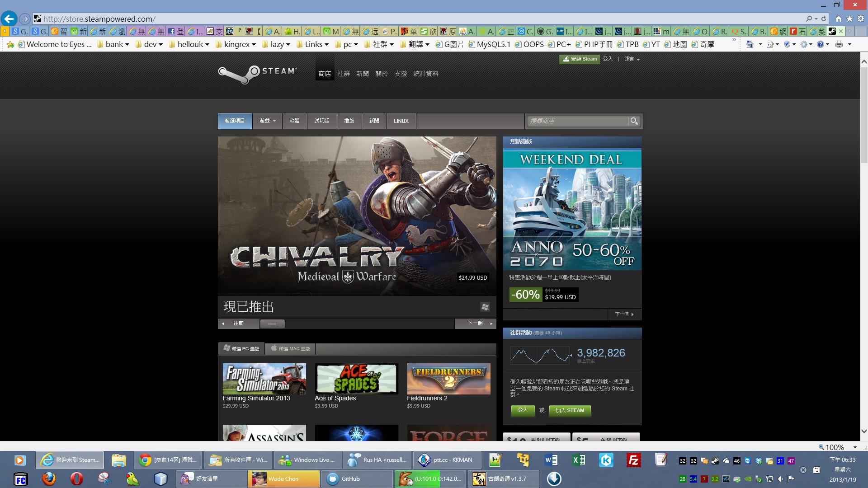Image resolution: width=868 pixels, height=488 pixels.
Task: Open the 軟體 software tab
Action: pyautogui.click(x=294, y=121)
